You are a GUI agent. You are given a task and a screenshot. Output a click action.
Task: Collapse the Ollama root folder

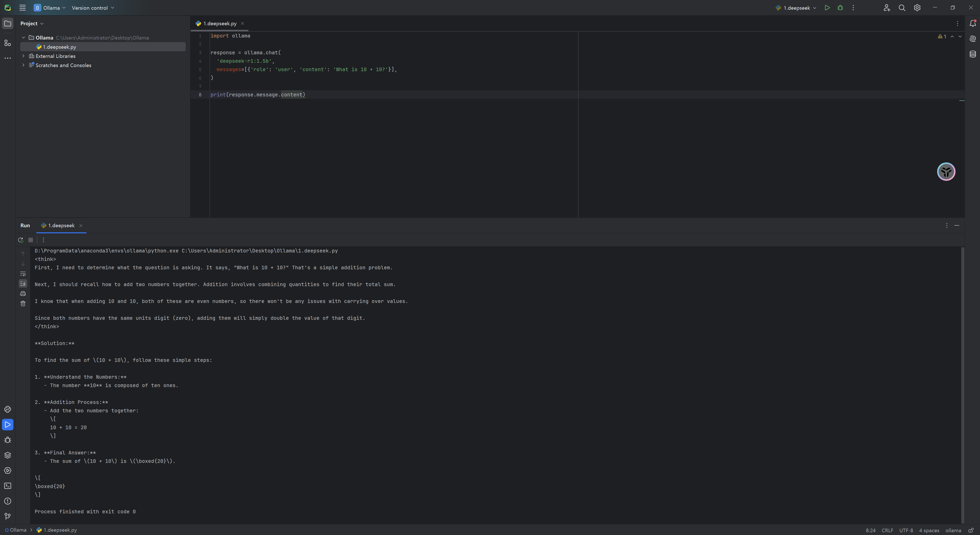(x=23, y=38)
